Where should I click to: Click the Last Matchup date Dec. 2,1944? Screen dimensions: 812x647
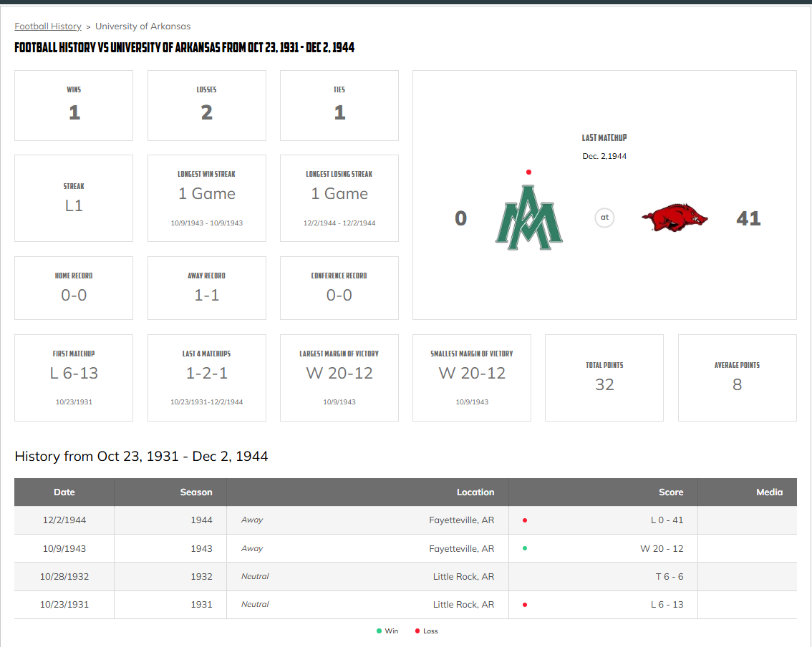pyautogui.click(x=604, y=156)
